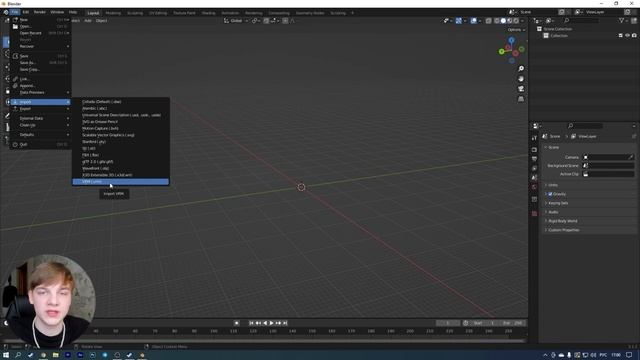Select Wavefront (.obj) import option
The width and height of the screenshot is (640, 360).
[120, 168]
